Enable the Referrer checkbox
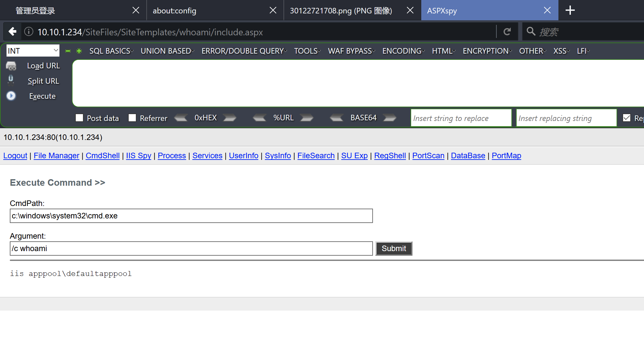This screenshot has width=644, height=342. [132, 118]
